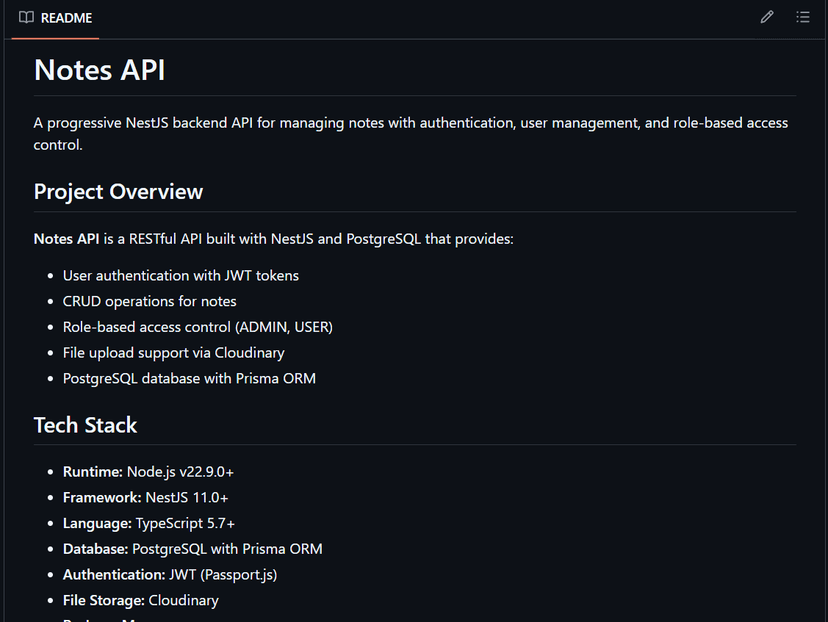
Task: Click 'PostgreSQL database with Prisma ORM' overview bullet
Action: pos(189,379)
